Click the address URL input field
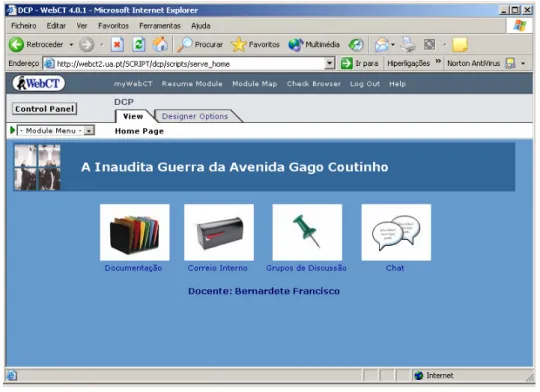 pyautogui.click(x=189, y=64)
